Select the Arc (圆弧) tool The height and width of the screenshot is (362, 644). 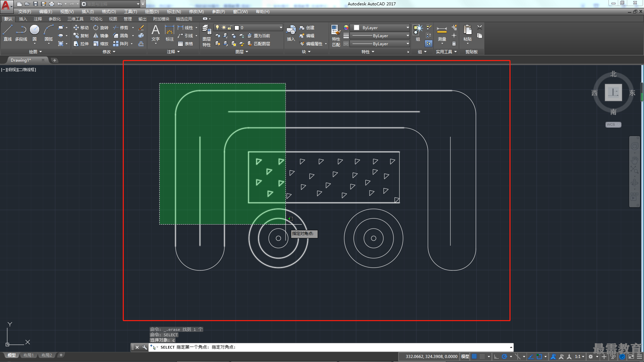pyautogui.click(x=49, y=33)
